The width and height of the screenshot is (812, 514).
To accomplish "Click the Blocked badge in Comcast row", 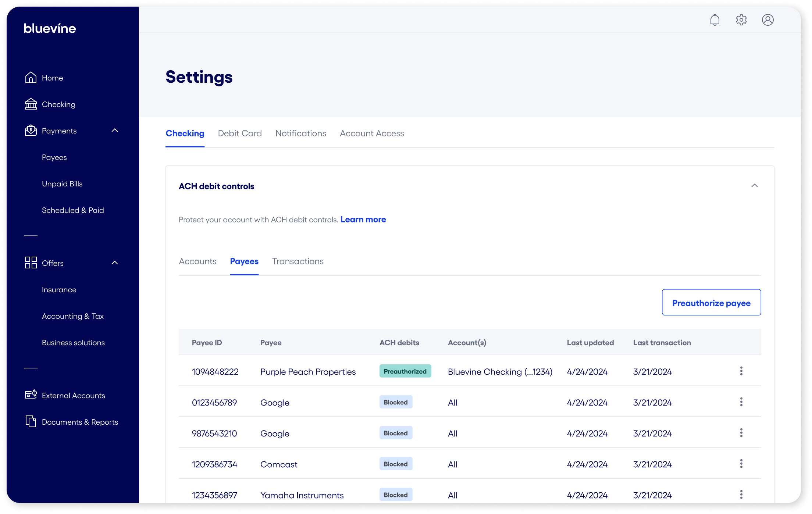I will (x=396, y=464).
